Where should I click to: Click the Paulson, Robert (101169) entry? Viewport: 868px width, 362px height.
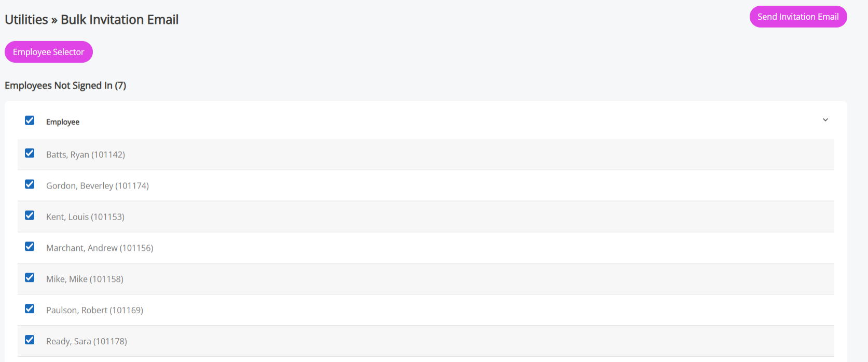tap(94, 311)
